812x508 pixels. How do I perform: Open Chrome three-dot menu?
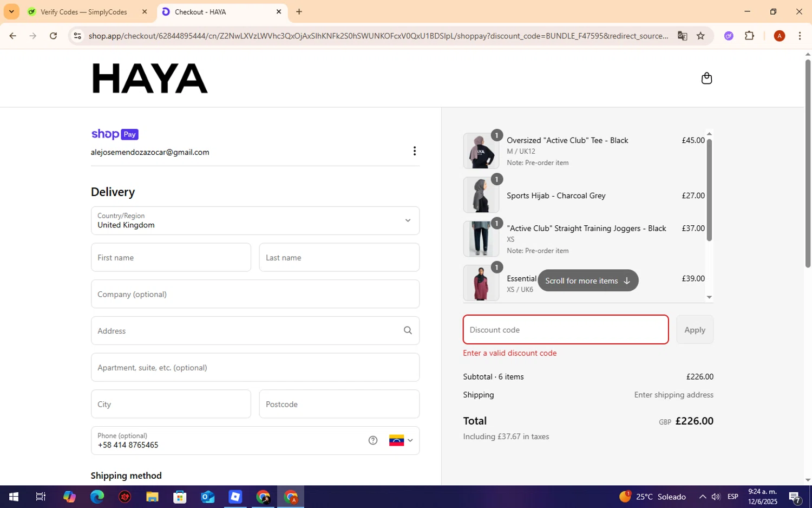800,36
